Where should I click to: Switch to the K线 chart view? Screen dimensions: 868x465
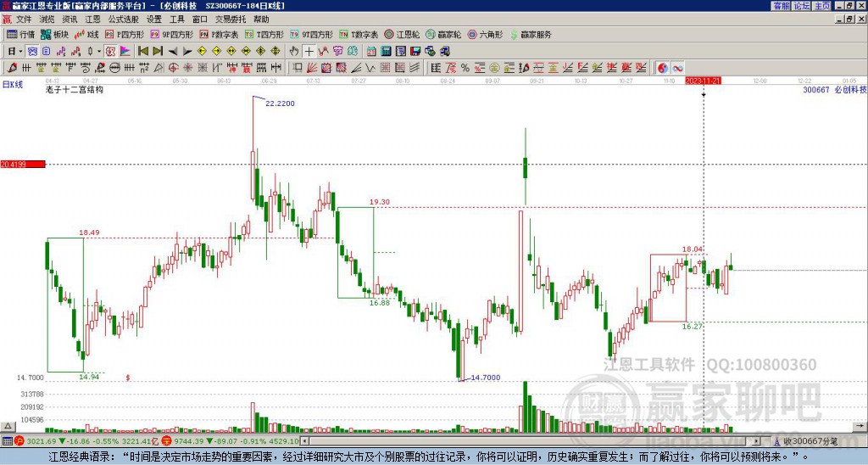click(86, 34)
